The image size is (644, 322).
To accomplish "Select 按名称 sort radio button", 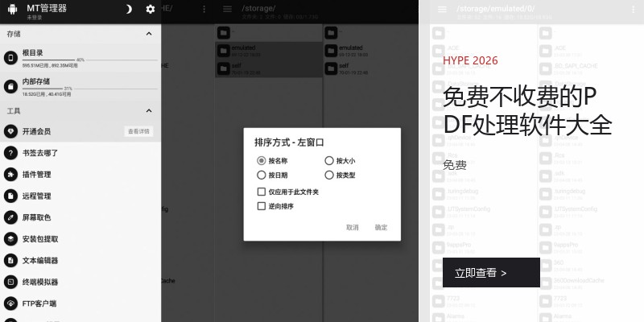I will [261, 160].
